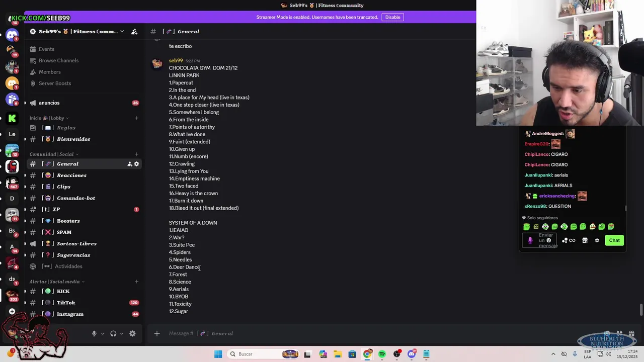Open the Windows Start menu
The width and height of the screenshot is (644, 362).
(218, 354)
